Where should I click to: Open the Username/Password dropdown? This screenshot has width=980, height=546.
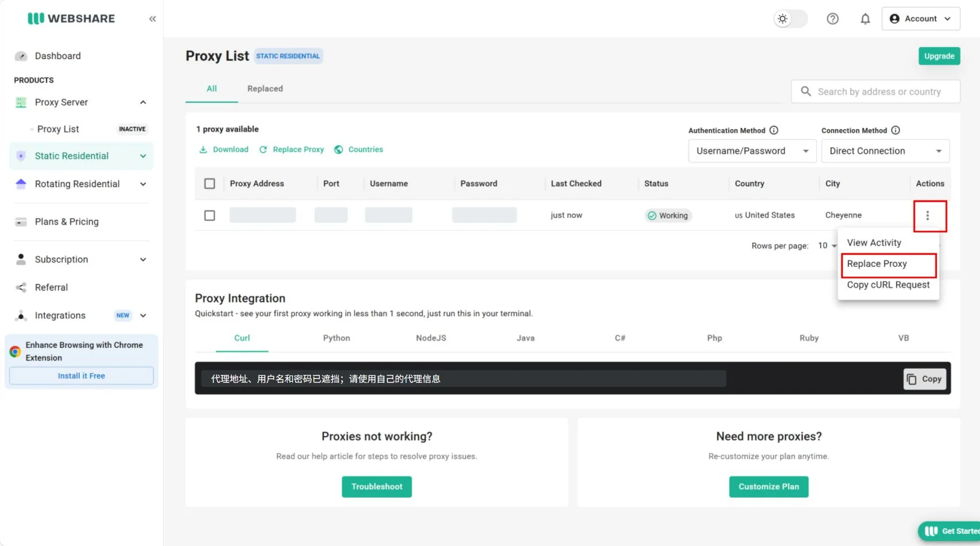point(752,151)
